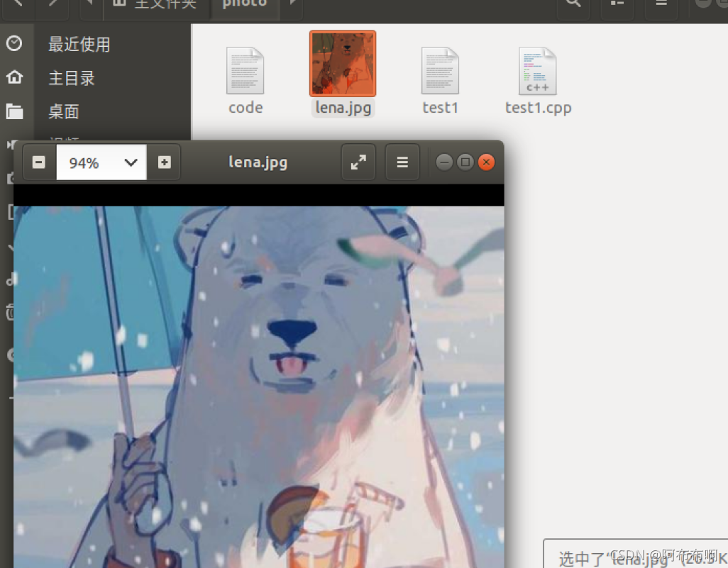Click the lena.jpg file name label
Viewport: 728px width, 568px height.
point(343,108)
